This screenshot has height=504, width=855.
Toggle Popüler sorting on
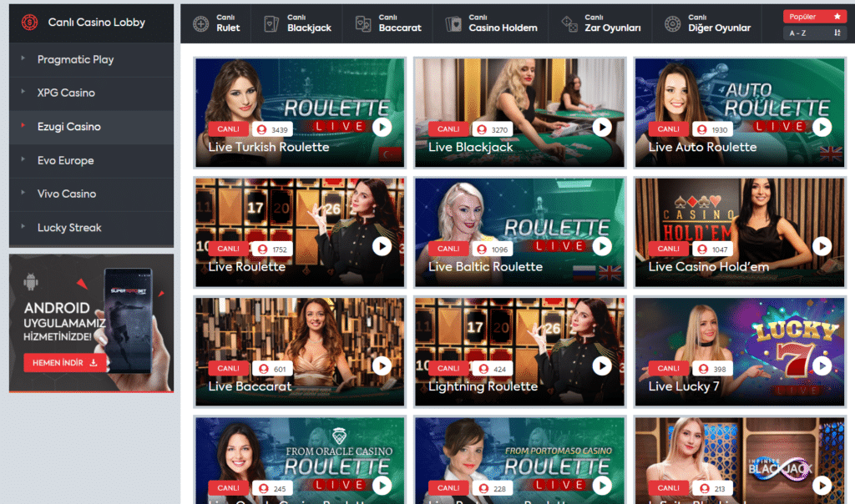coord(815,17)
